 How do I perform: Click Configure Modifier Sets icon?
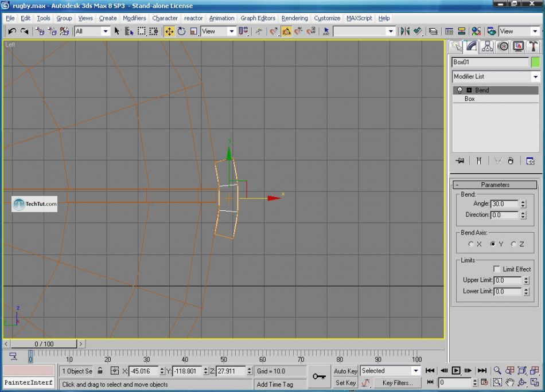pyautogui.click(x=530, y=161)
